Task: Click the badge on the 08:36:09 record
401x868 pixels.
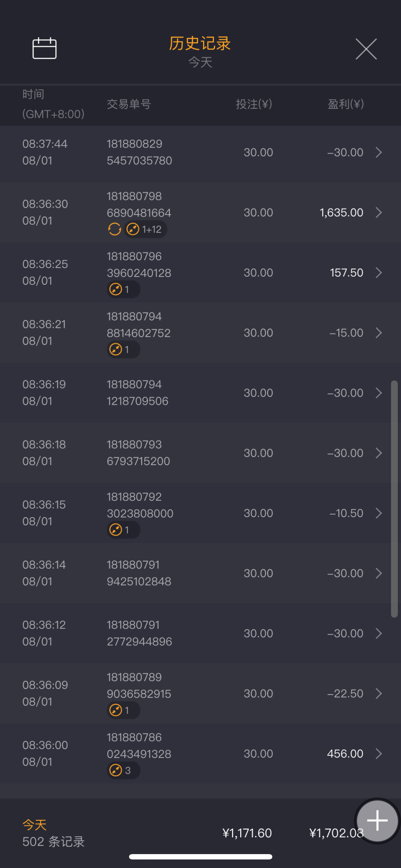Action: pyautogui.click(x=123, y=710)
